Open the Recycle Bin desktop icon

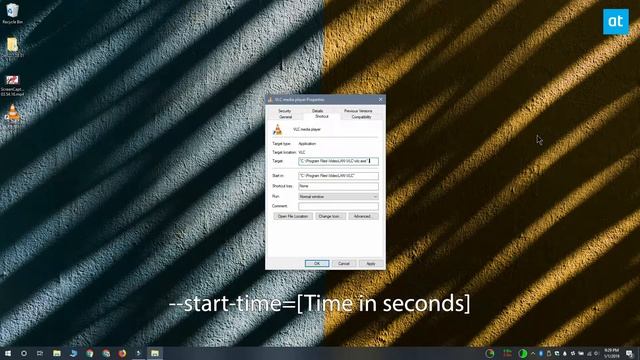pos(12,13)
